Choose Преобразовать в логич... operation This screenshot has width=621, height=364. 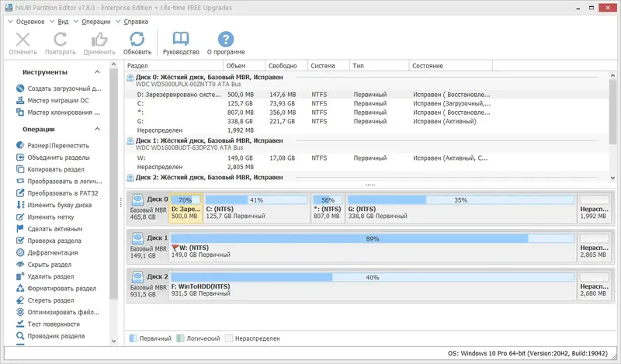pos(59,181)
